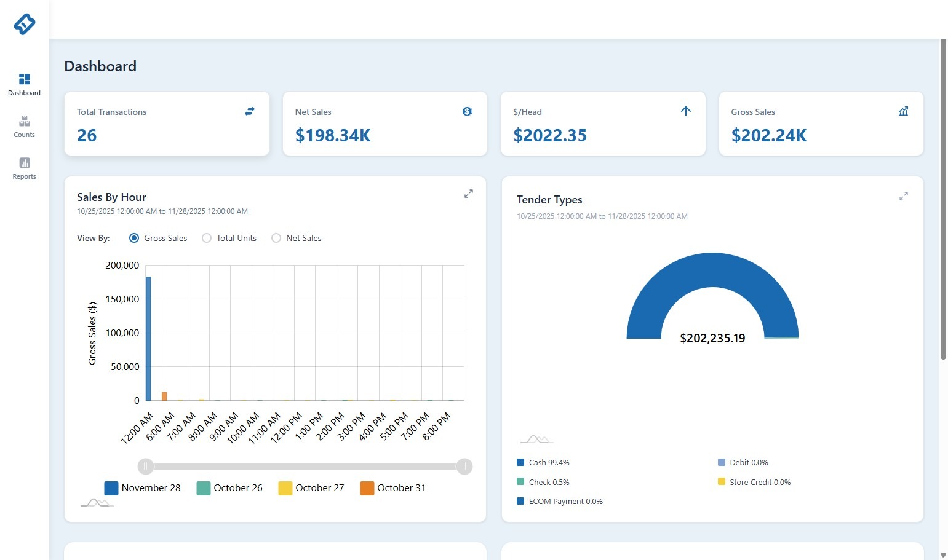Toggle the October 26 legend swatch
This screenshot has height=560, width=948.
click(x=204, y=488)
